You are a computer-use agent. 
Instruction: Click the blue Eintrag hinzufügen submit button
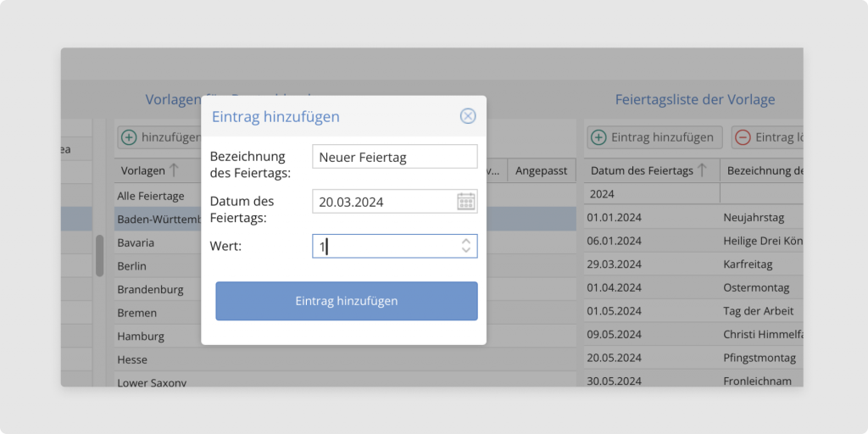click(x=346, y=301)
